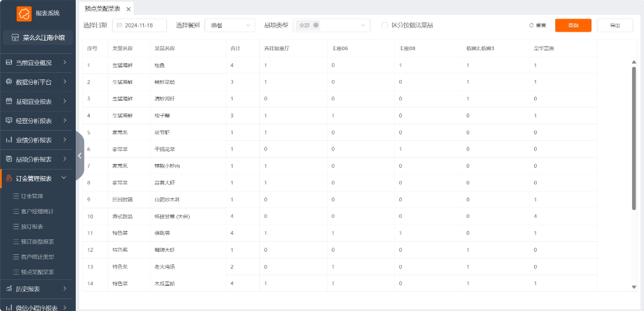The image size is (644, 311).
Task: Click the 重置 reset button
Action: [x=538, y=25]
